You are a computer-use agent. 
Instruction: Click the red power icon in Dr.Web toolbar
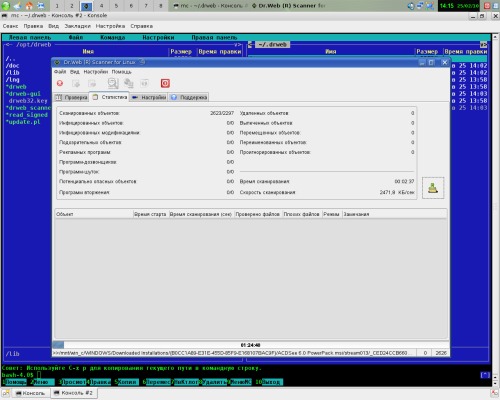tap(165, 83)
